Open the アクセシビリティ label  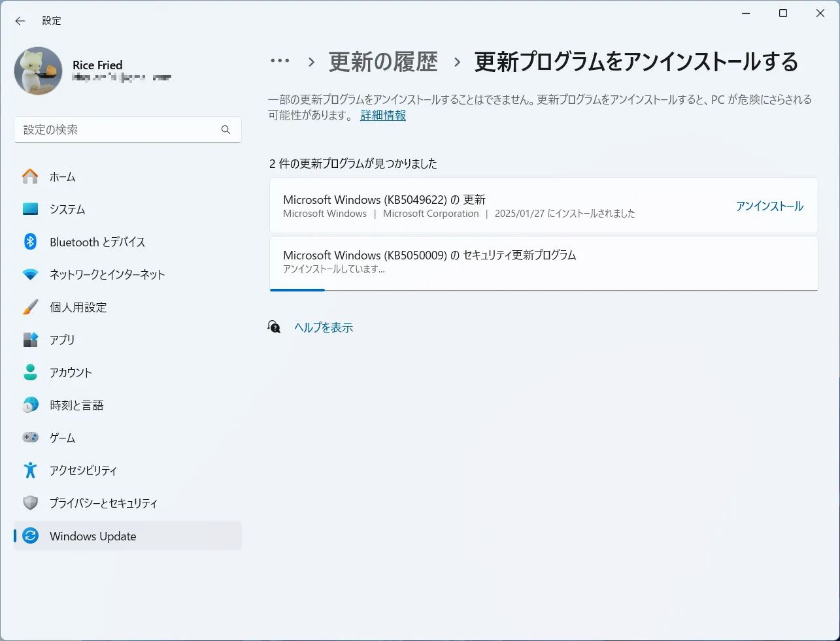(83, 470)
